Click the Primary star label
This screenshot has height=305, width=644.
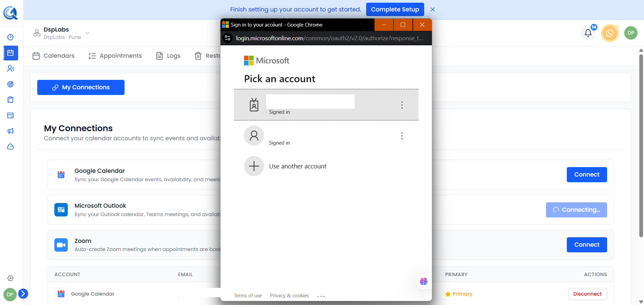pos(458,294)
